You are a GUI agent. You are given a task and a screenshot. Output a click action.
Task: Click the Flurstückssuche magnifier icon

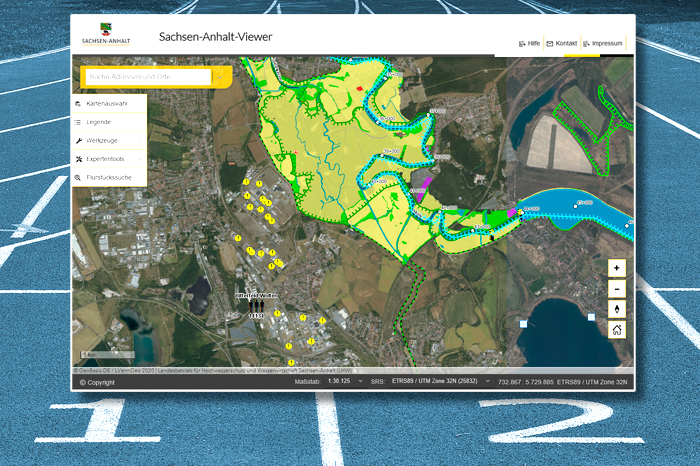[x=78, y=177]
